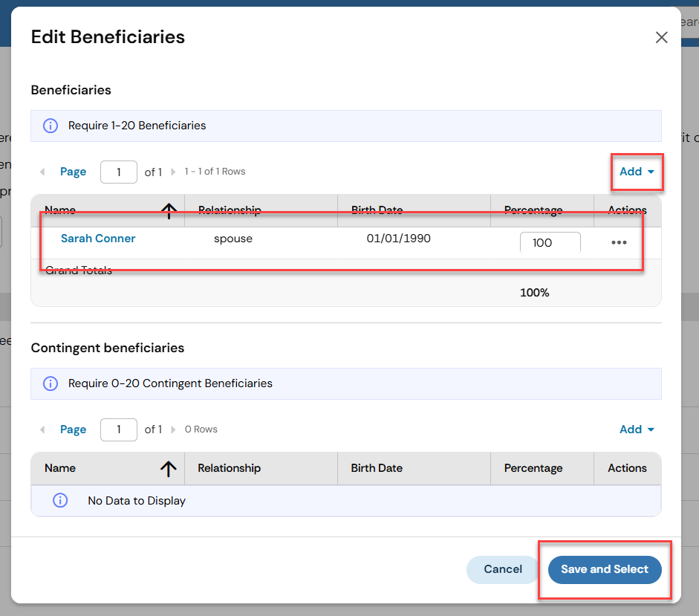This screenshot has height=616, width=699.
Task: Click the Percentage field for Sarah Conner
Action: point(550,243)
